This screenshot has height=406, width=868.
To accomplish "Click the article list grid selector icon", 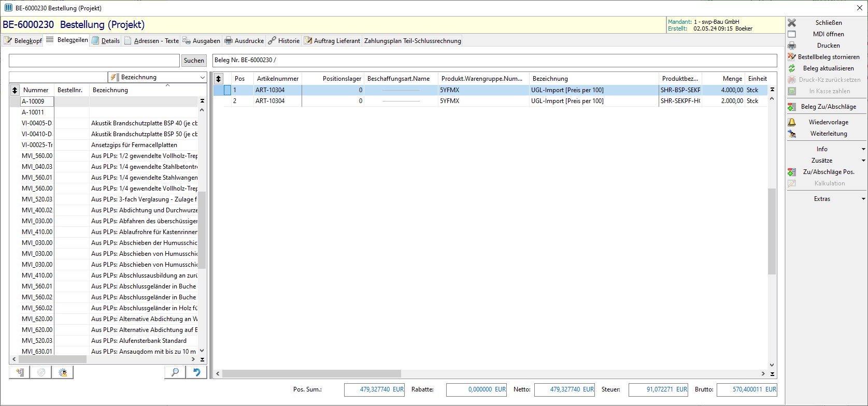I will (15, 90).
